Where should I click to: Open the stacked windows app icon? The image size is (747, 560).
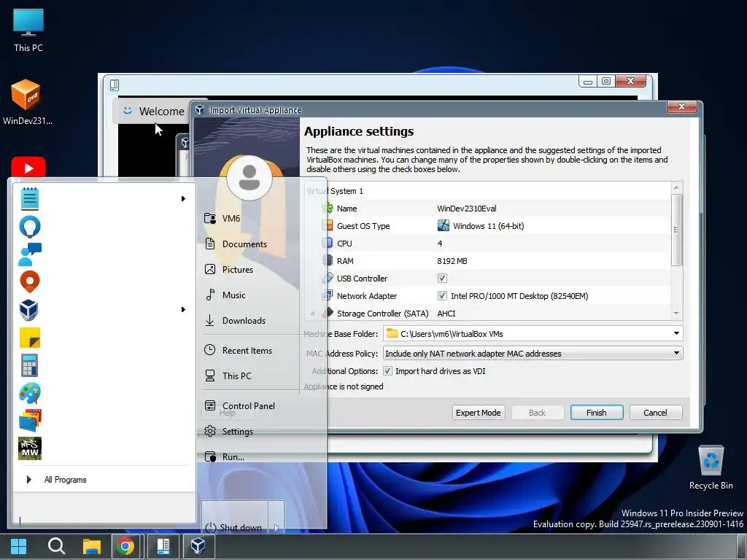tap(30, 421)
